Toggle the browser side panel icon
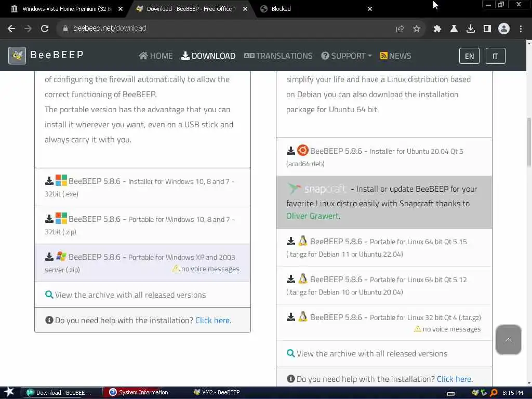 click(487, 29)
